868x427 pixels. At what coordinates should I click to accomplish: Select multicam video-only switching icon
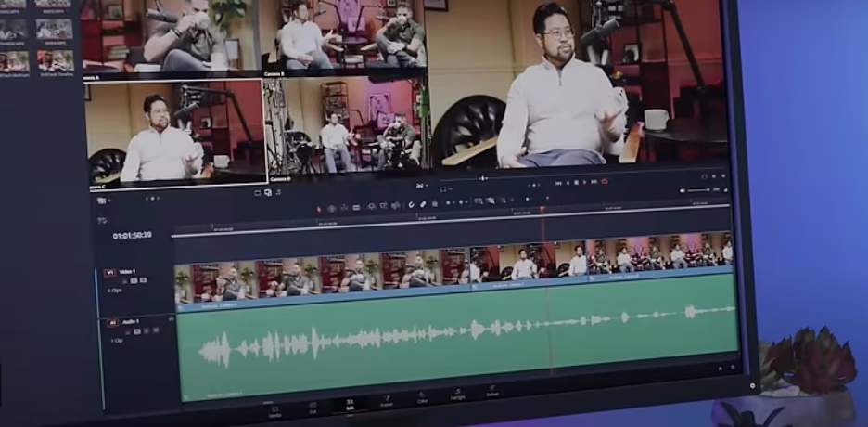pyautogui.click(x=258, y=193)
